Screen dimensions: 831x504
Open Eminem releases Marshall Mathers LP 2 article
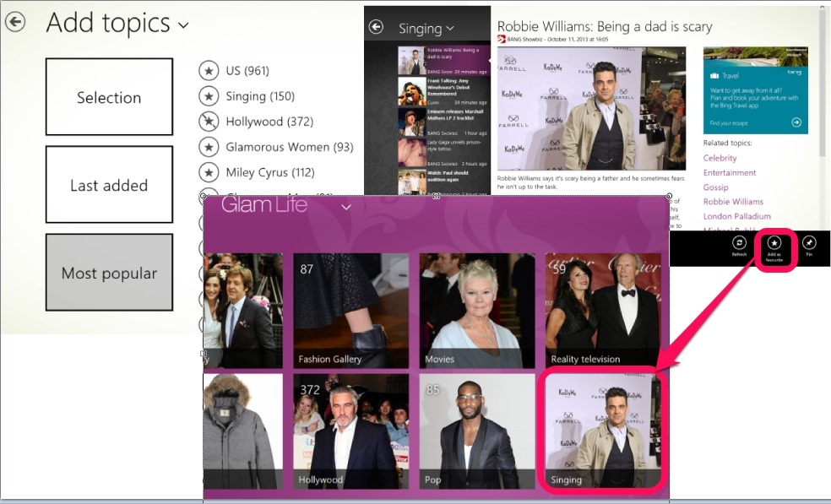443,122
